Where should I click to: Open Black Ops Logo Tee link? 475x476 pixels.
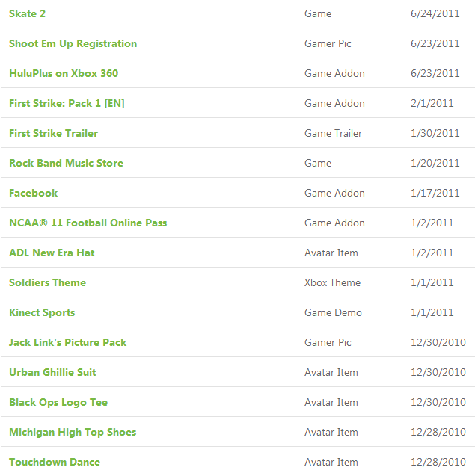58,402
